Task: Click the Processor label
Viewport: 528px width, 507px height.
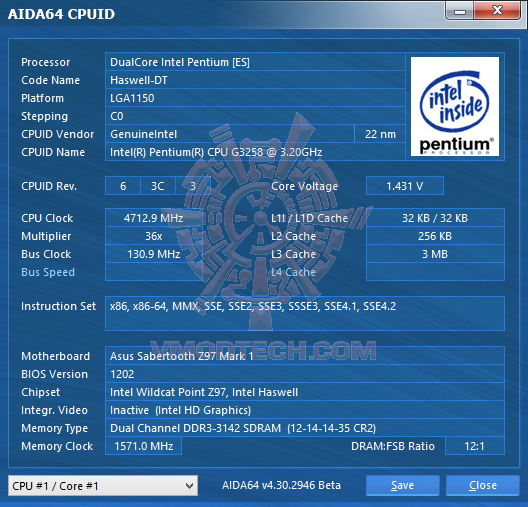Action: [45, 62]
